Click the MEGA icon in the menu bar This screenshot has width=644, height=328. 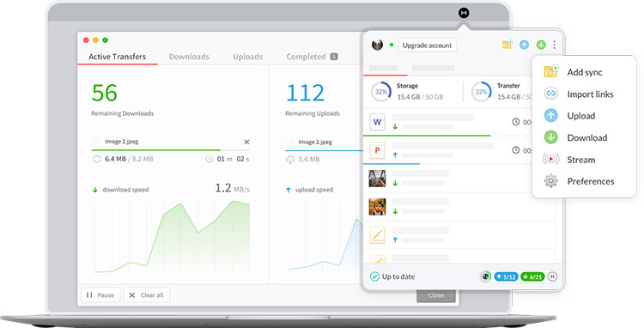tap(464, 13)
